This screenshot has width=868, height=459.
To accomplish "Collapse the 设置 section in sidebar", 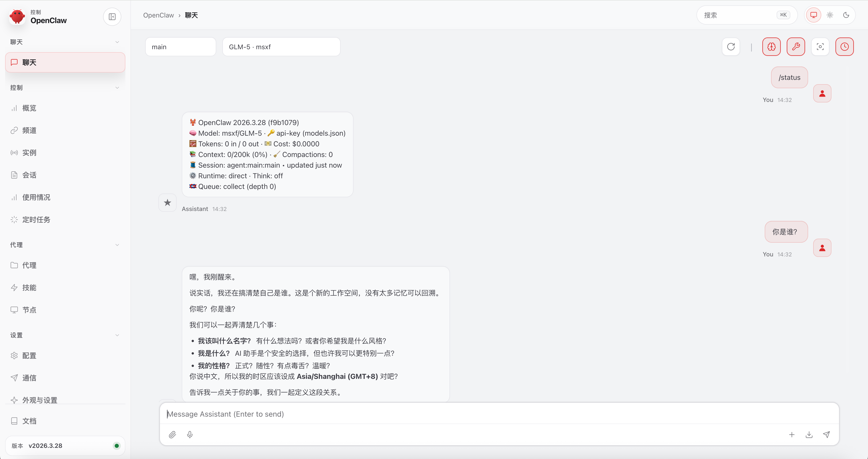I will [117, 335].
